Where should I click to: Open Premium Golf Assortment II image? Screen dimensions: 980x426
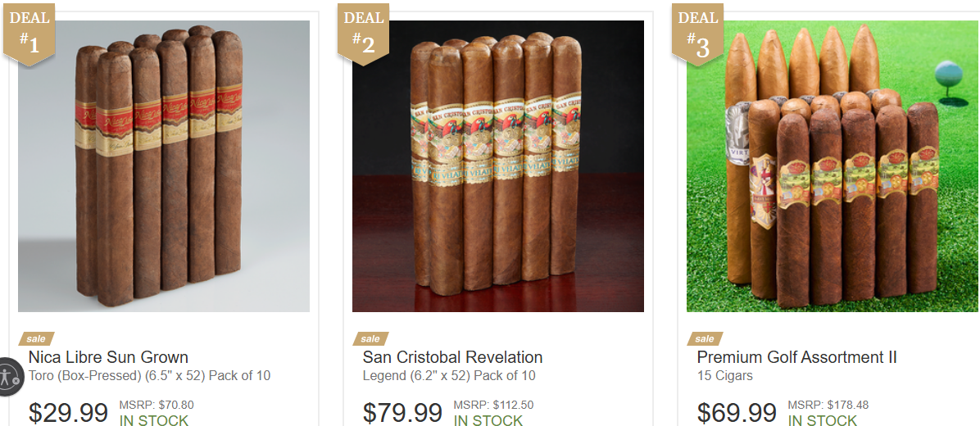833,166
